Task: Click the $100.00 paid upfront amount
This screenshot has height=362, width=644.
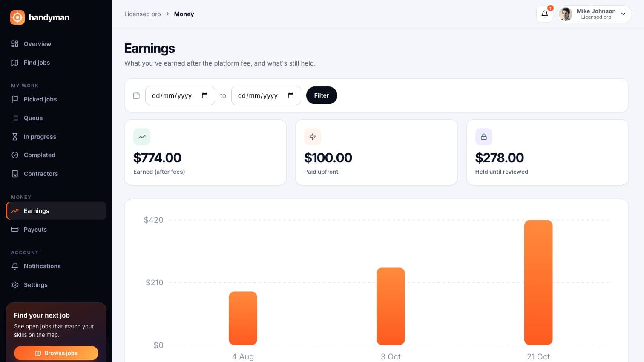Action: pos(328,158)
